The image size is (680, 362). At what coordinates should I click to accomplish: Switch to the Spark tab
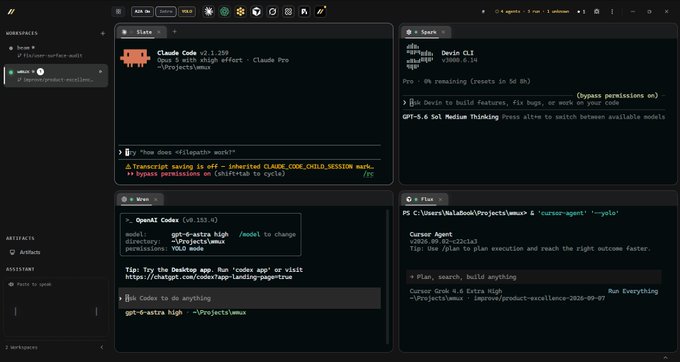[x=426, y=32]
